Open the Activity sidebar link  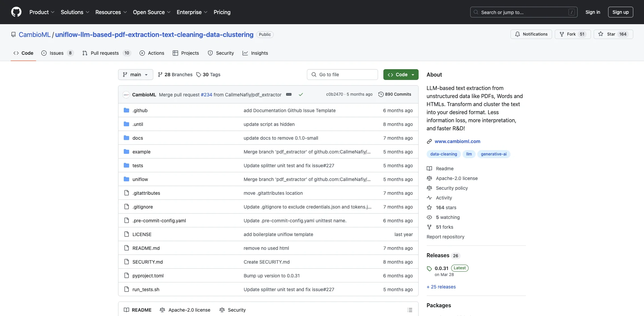[439, 198]
